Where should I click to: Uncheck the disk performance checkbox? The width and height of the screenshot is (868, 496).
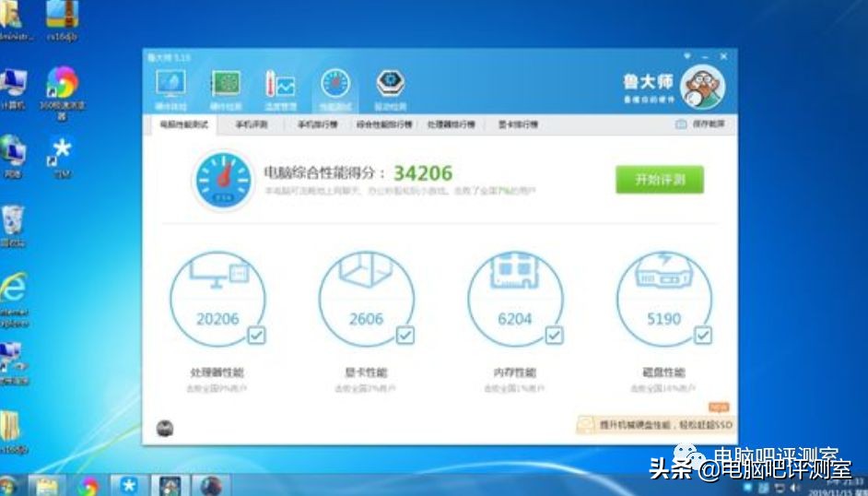pos(703,335)
